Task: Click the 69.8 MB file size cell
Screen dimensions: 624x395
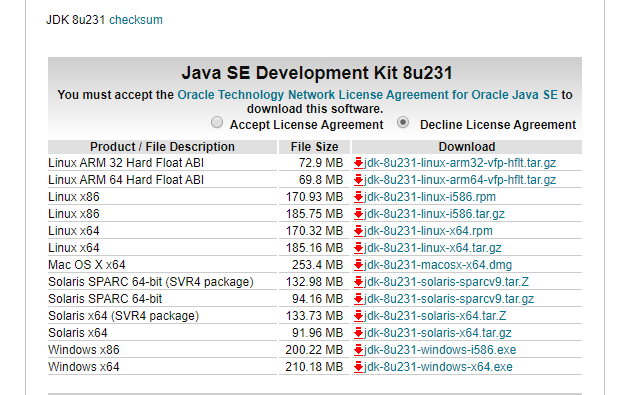Action: click(x=321, y=180)
